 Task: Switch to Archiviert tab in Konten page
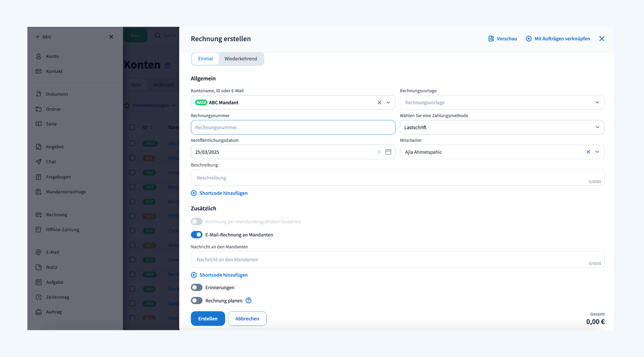pyautogui.click(x=163, y=85)
